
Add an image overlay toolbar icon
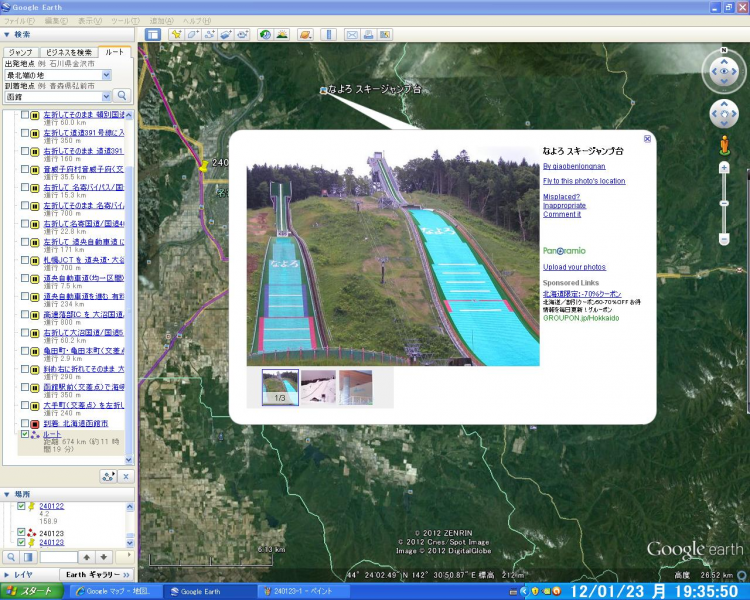(x=226, y=34)
